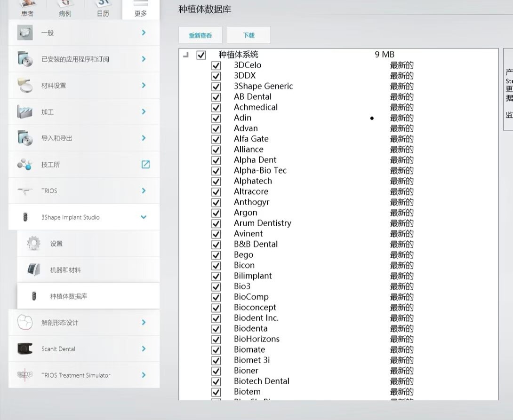Toggle the Alpha-Bio Tec checkbox
This screenshot has height=420, width=513.
point(216,171)
